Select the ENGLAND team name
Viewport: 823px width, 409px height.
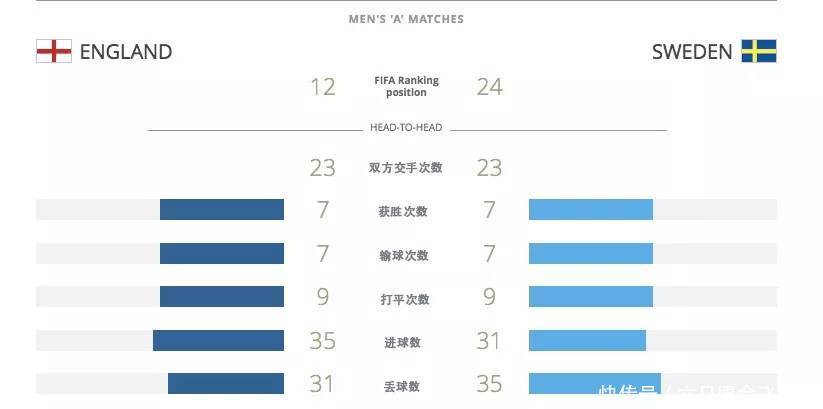pos(126,52)
